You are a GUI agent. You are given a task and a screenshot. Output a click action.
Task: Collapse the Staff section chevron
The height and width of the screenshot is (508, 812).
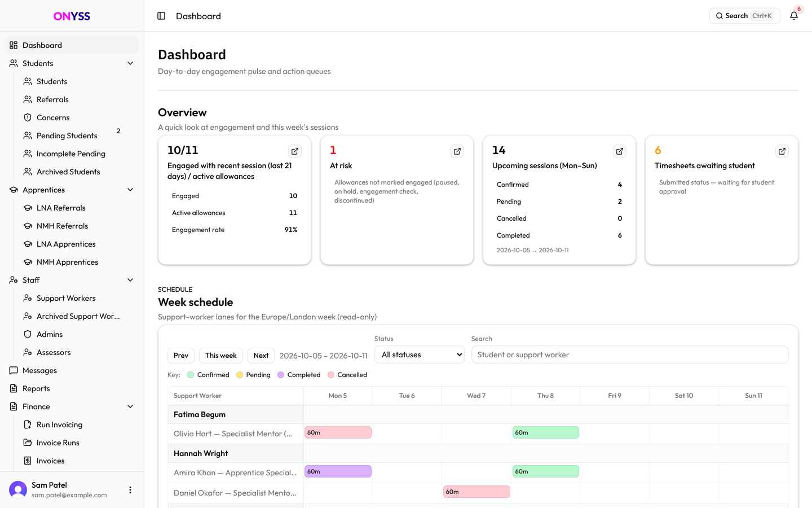click(130, 280)
